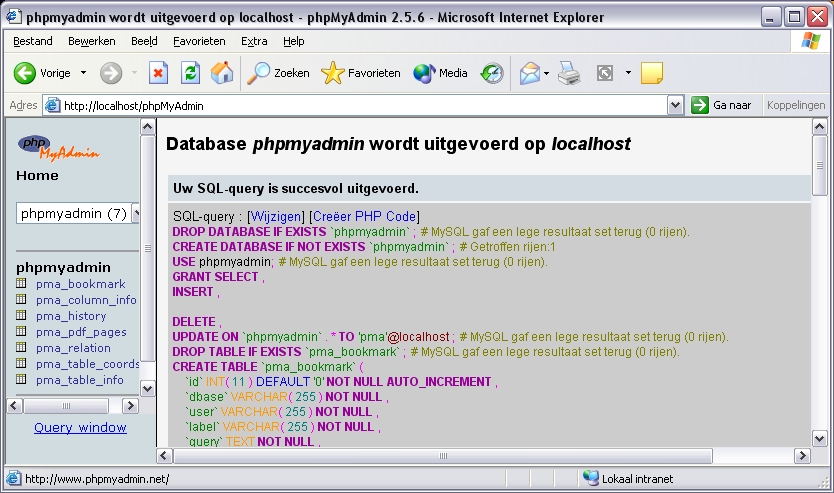834x493 pixels.
Task: Open the pma_table_coords table link
Action: pyautogui.click(x=87, y=364)
